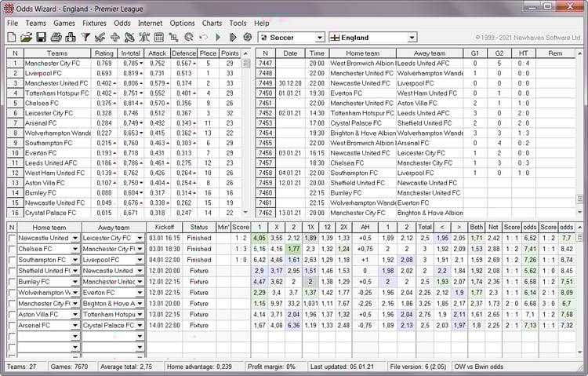This screenshot has height=376, width=588.
Task: Open a file with the folder icon
Action: (x=26, y=37)
